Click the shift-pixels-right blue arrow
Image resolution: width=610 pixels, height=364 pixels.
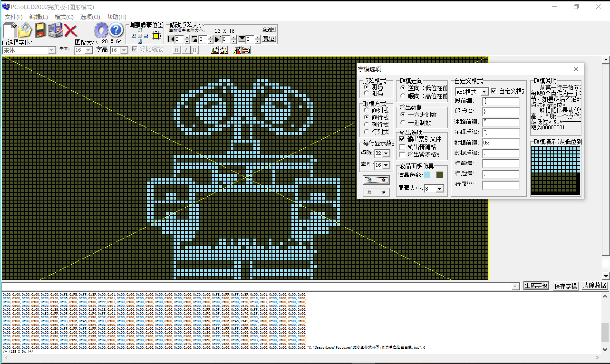click(146, 36)
